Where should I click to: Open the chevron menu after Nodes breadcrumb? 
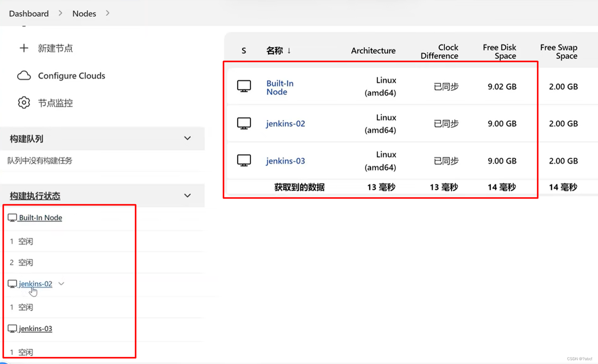pyautogui.click(x=108, y=13)
